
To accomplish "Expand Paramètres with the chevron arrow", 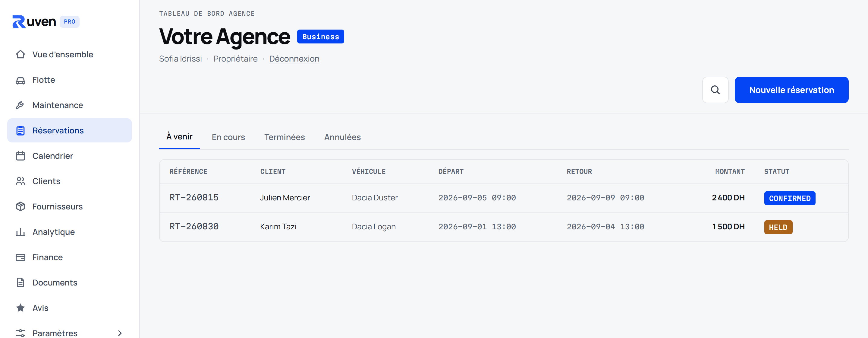I will [x=120, y=333].
